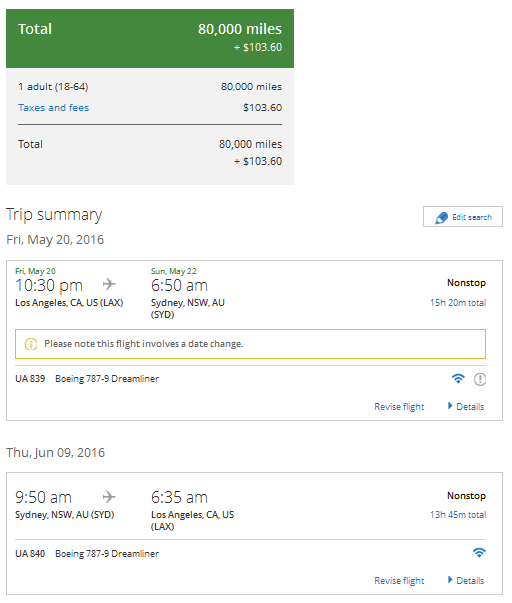
Task: Click airplane icon on LAX to SYD flight
Action: (x=109, y=284)
